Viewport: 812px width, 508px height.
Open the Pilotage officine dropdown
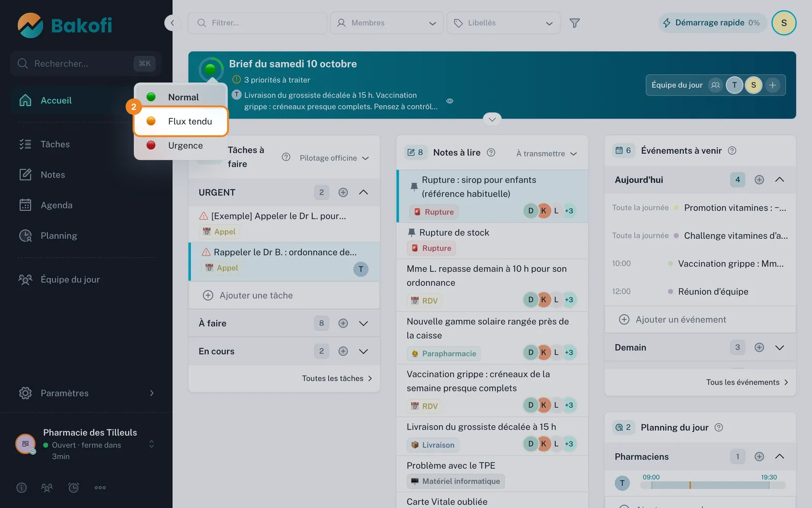click(334, 158)
